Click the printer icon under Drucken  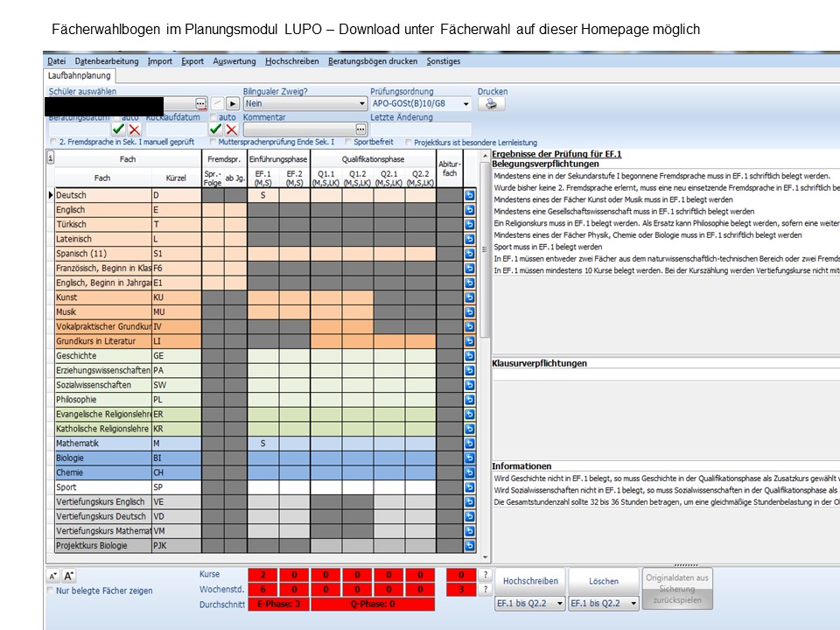pyautogui.click(x=491, y=104)
